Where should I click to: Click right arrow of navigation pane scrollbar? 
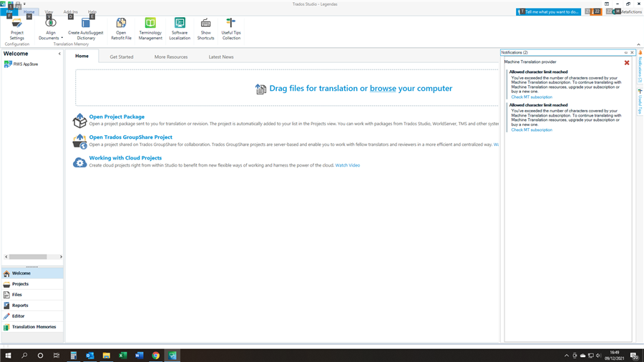point(61,257)
